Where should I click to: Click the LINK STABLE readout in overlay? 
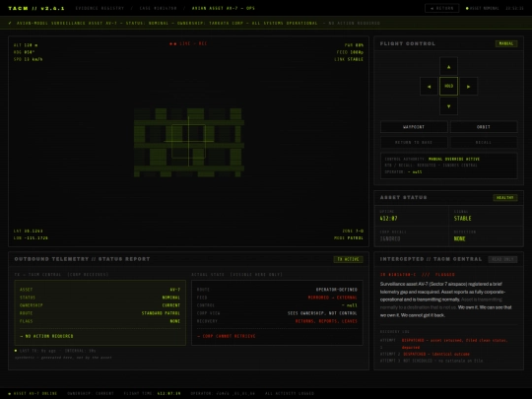point(349,59)
